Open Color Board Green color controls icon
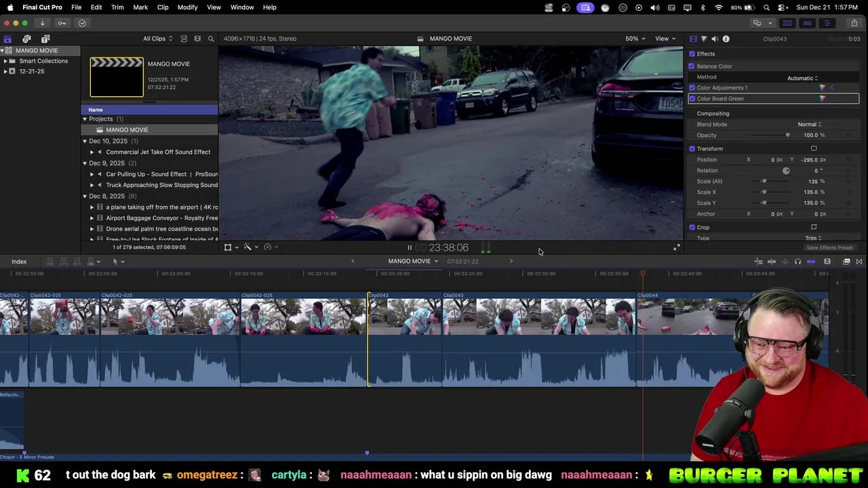This screenshot has height=488, width=868. point(823,98)
